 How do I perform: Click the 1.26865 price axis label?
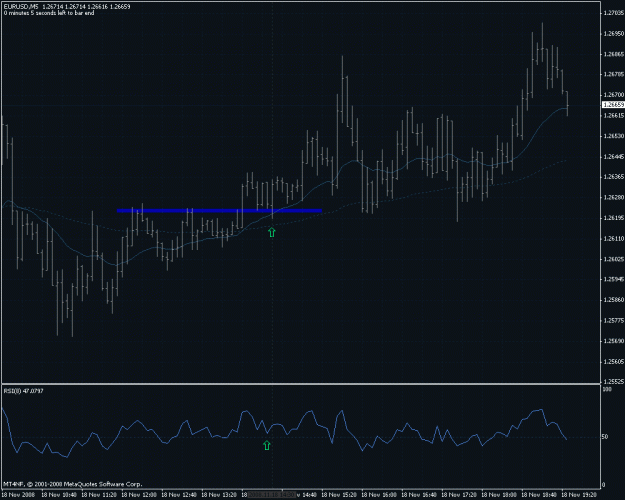click(614, 54)
